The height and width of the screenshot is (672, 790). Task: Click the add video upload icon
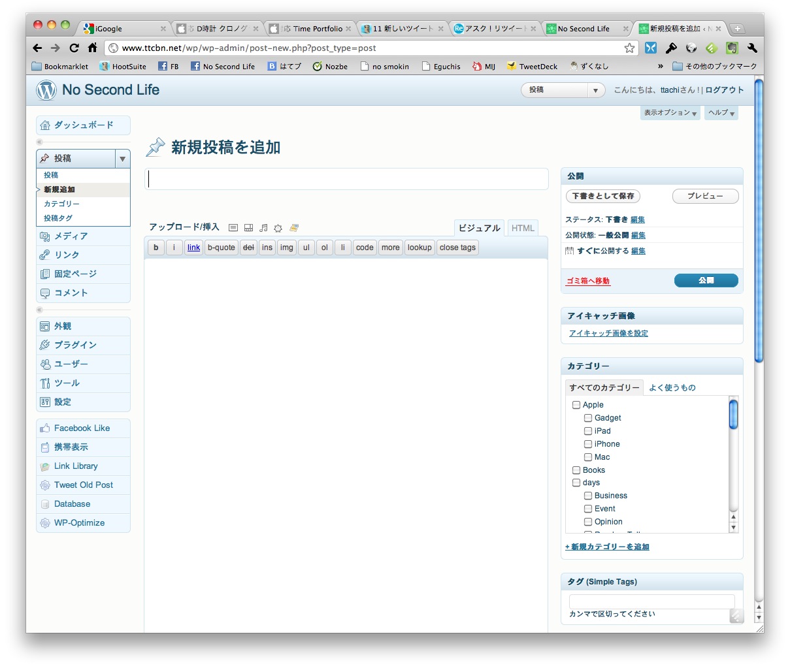click(248, 228)
